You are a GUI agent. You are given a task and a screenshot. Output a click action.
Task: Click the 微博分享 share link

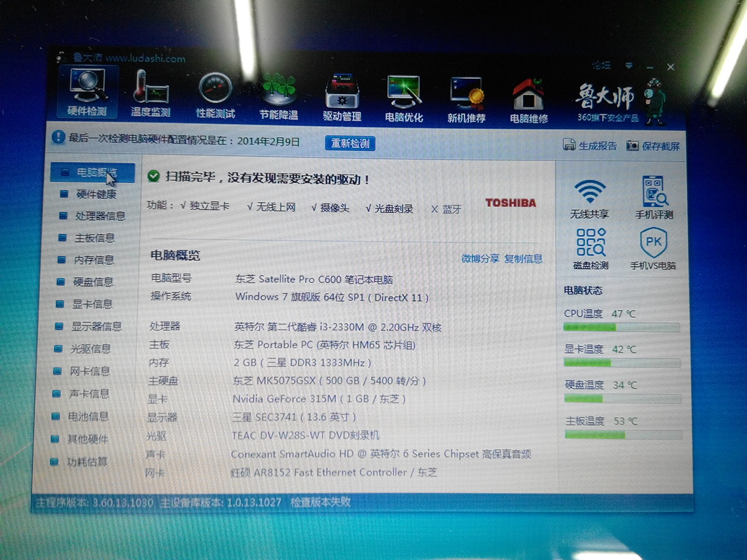pyautogui.click(x=480, y=258)
